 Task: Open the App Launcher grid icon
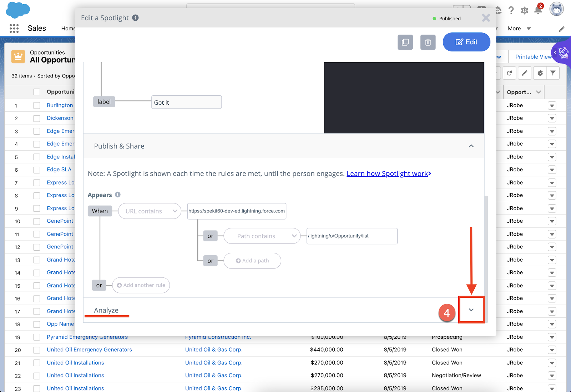[x=14, y=29]
